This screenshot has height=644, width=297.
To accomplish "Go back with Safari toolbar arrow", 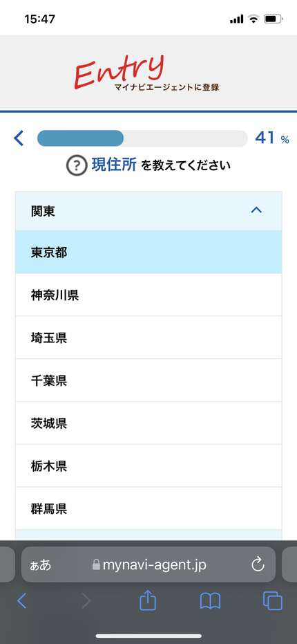I will coord(21,602).
